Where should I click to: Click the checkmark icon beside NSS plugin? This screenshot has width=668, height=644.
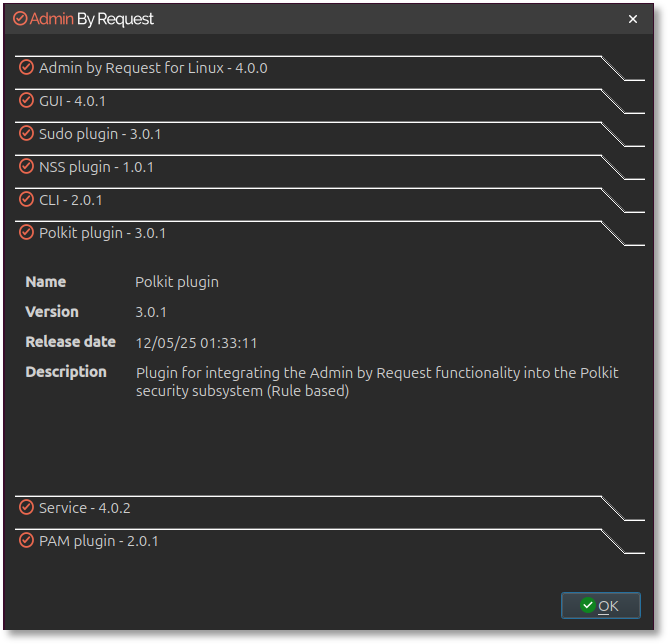pyautogui.click(x=26, y=167)
